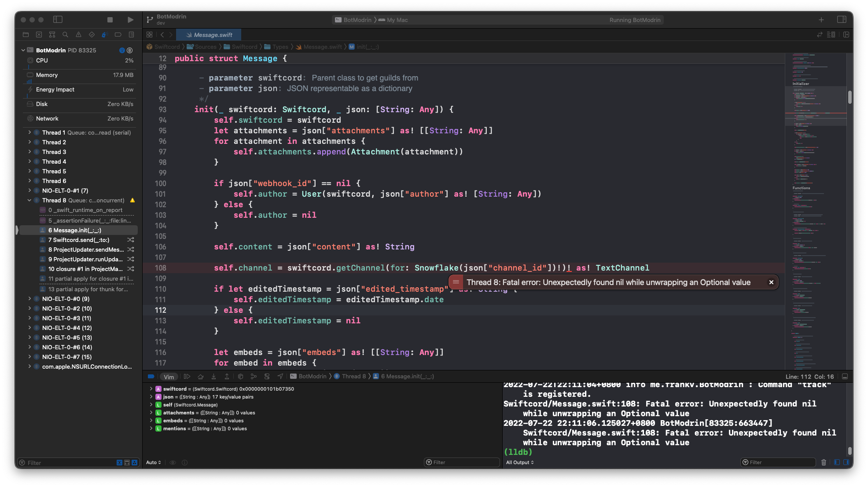Open the Symbol navigator icon
Image resolution: width=868 pixels, height=487 pixels.
pos(52,35)
